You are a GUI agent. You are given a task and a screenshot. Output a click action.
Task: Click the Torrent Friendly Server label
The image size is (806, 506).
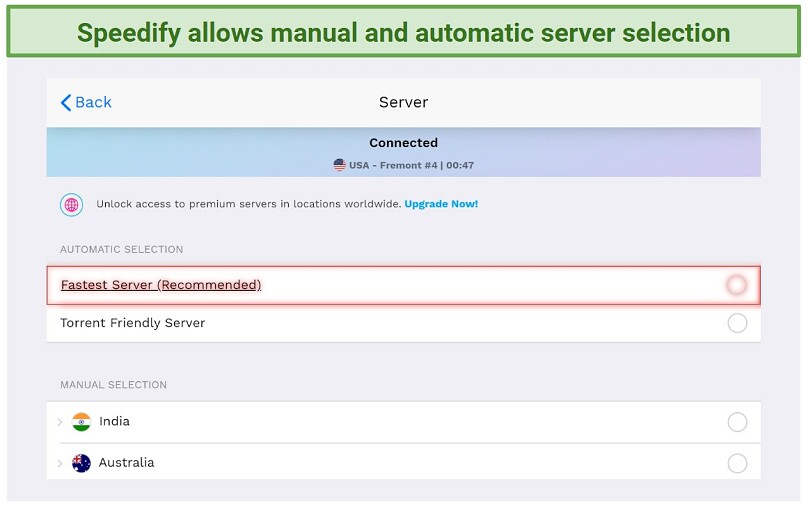click(133, 323)
